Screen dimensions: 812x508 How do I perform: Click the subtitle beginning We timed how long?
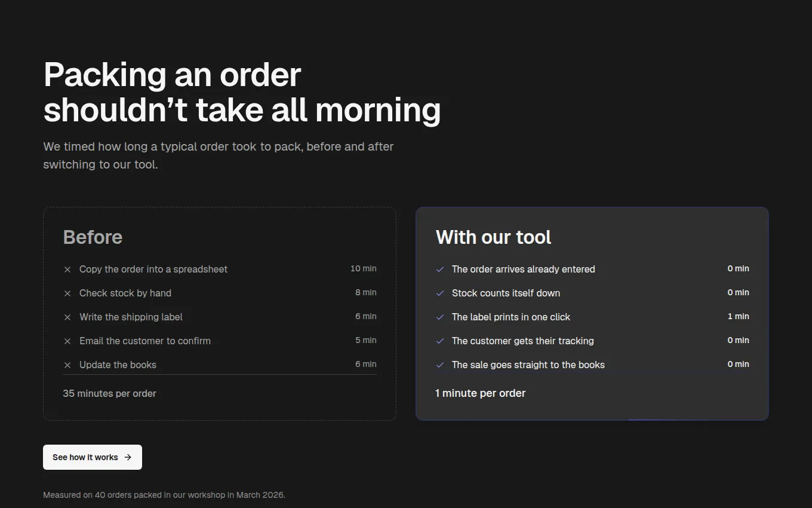coord(219,155)
